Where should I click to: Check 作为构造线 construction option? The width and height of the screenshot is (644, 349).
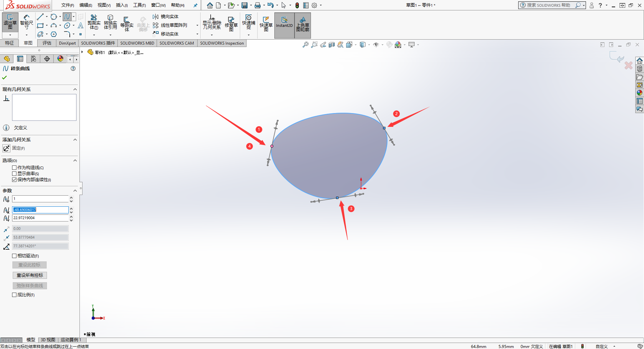pos(14,167)
